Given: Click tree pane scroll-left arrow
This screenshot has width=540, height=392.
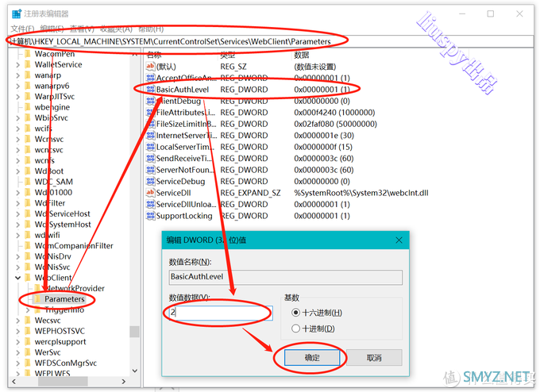Looking at the screenshot, I should (13, 382).
